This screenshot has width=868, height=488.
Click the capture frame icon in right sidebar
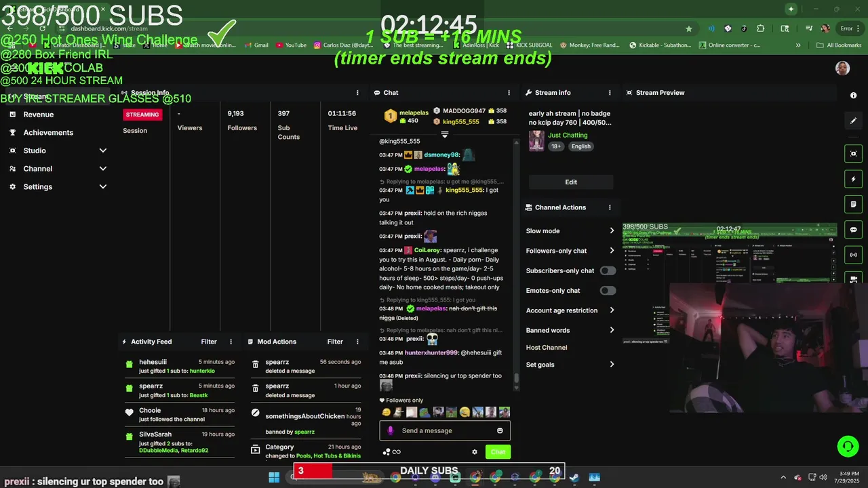(854, 154)
